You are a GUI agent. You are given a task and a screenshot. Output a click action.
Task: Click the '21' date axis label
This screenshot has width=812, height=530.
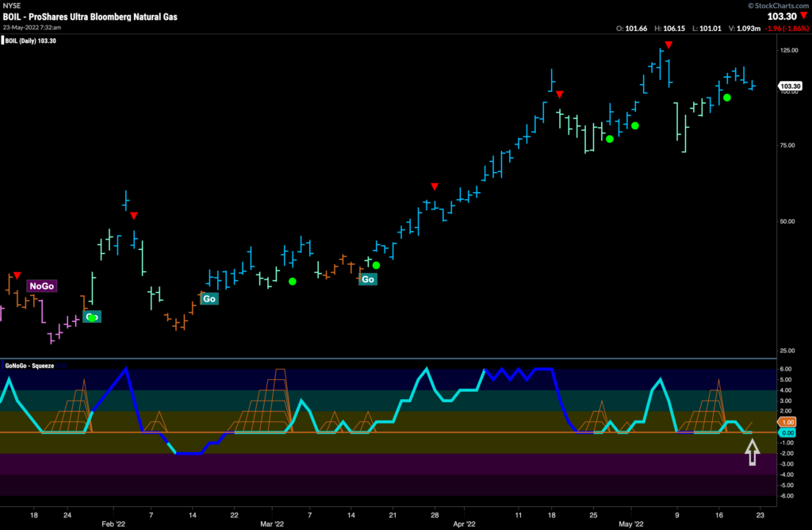tap(393, 515)
